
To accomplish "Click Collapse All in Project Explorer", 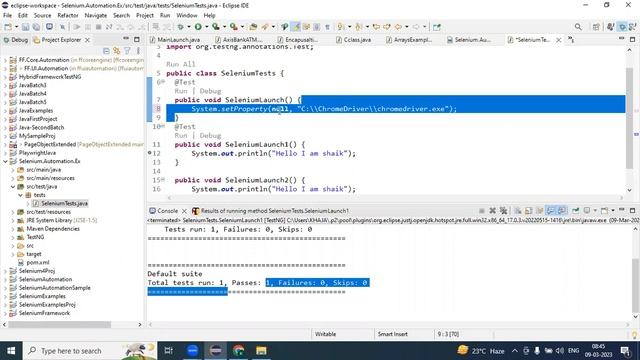I will [106, 51].
